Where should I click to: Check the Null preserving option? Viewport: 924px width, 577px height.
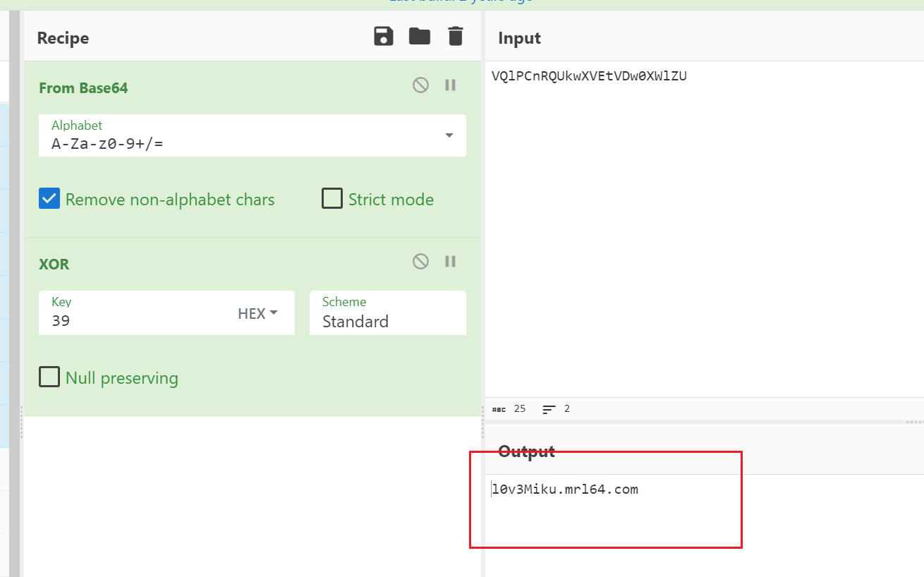(49, 377)
